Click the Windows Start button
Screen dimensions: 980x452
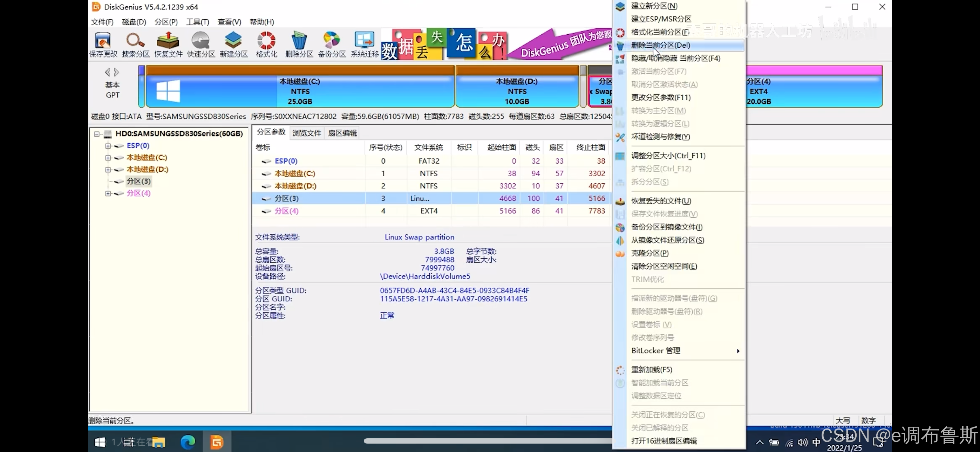coord(100,442)
